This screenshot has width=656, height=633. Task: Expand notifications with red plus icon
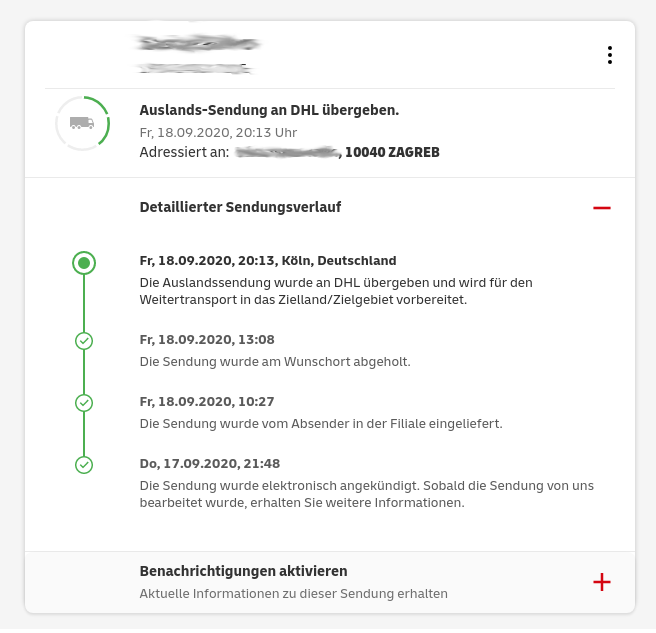(601, 582)
